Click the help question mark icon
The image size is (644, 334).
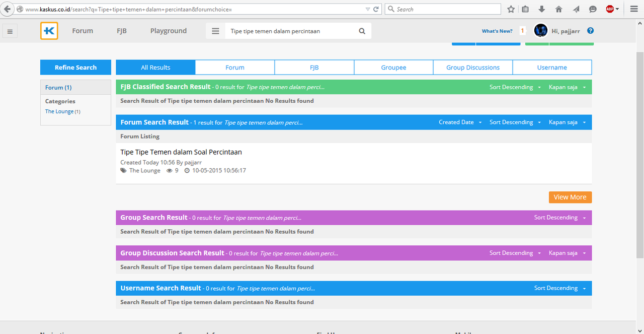click(x=591, y=31)
